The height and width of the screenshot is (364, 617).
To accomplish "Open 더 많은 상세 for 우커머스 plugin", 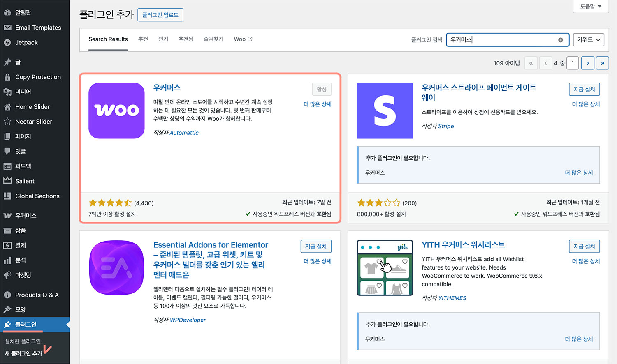I will [318, 104].
